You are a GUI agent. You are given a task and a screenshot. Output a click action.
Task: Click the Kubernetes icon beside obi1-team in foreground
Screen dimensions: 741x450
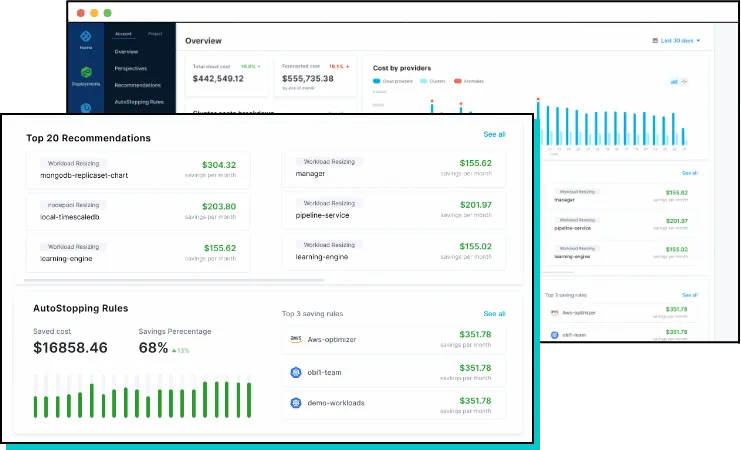coord(296,372)
